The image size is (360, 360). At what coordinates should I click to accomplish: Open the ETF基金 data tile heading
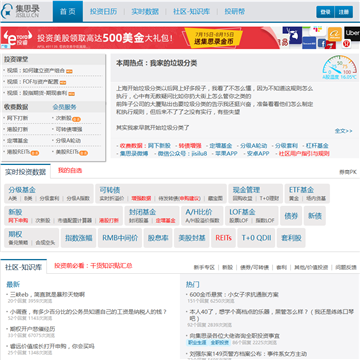tap(301, 190)
